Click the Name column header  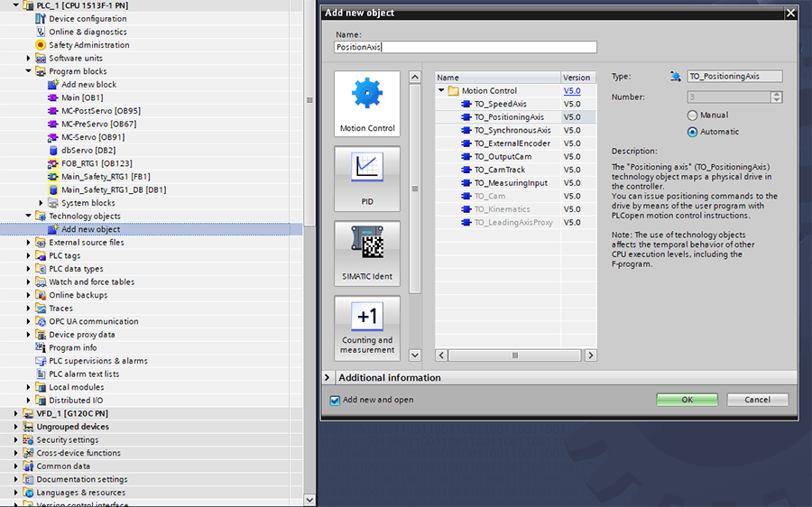497,78
